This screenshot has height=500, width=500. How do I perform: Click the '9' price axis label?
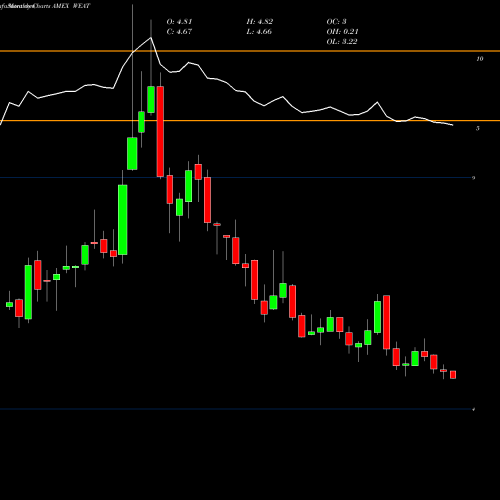click(473, 178)
